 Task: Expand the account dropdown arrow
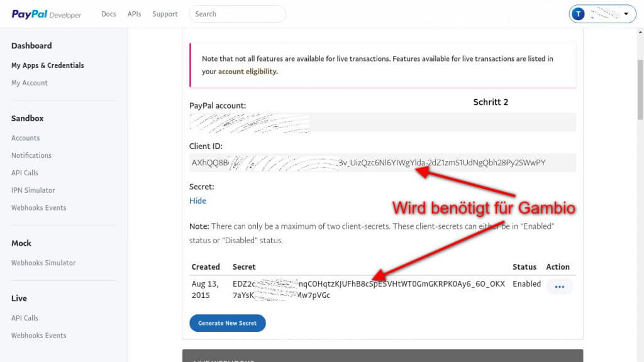(626, 14)
